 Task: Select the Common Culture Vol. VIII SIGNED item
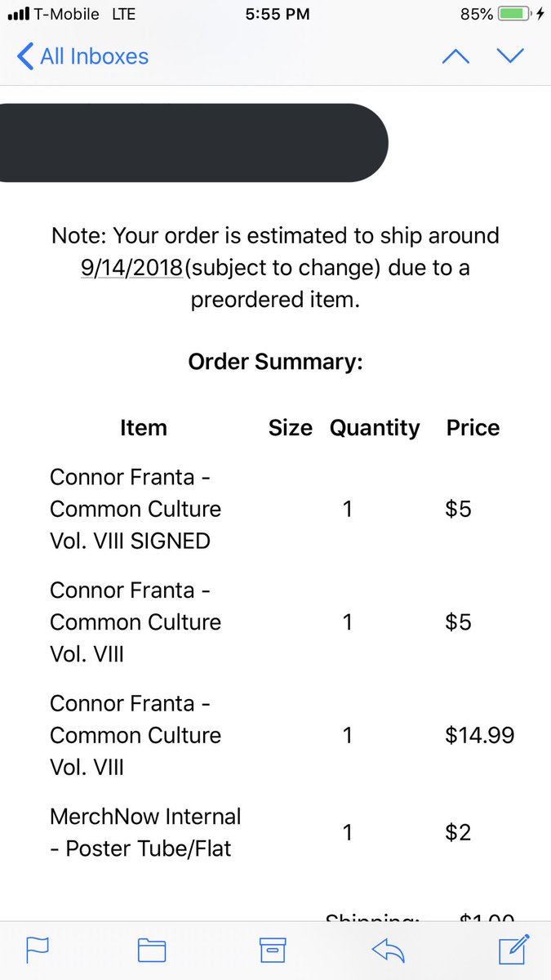pyautogui.click(x=136, y=508)
